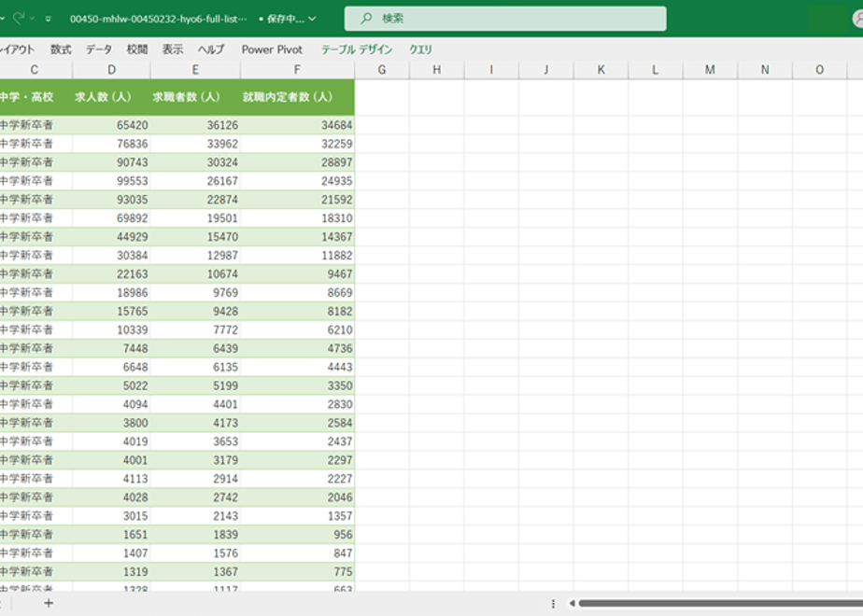The width and height of the screenshot is (863, 616).
Task: Click the 中学・高校 table header cell
Action: 35,97
